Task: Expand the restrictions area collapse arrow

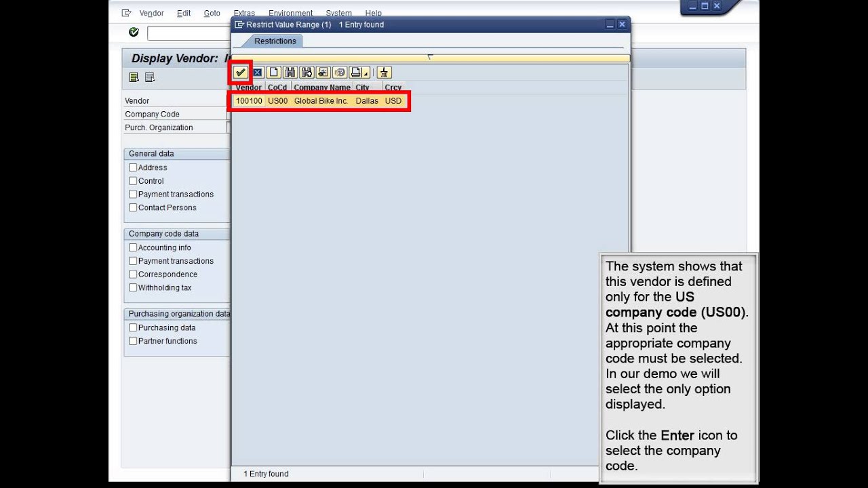Action: [x=430, y=57]
